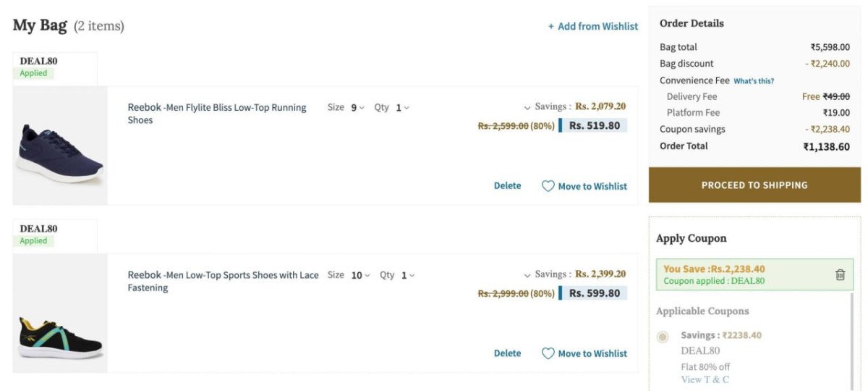This screenshot has height=391, width=868.
Task: Open What's this? convenience fee info
Action: point(754,81)
